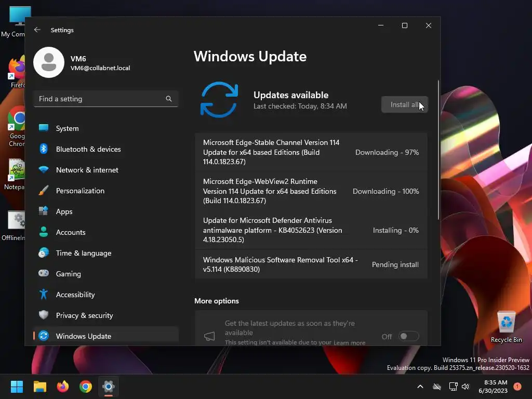
Task: Click the Bluetooth icon in sidebar
Action: (44, 149)
